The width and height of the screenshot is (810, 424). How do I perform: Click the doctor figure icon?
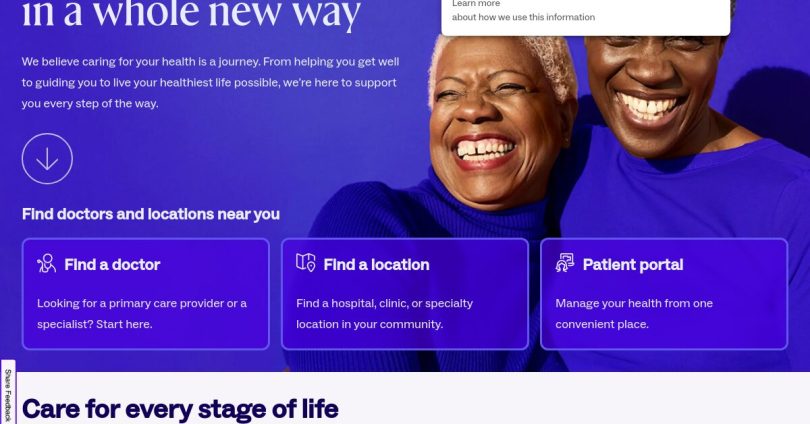pos(46,263)
